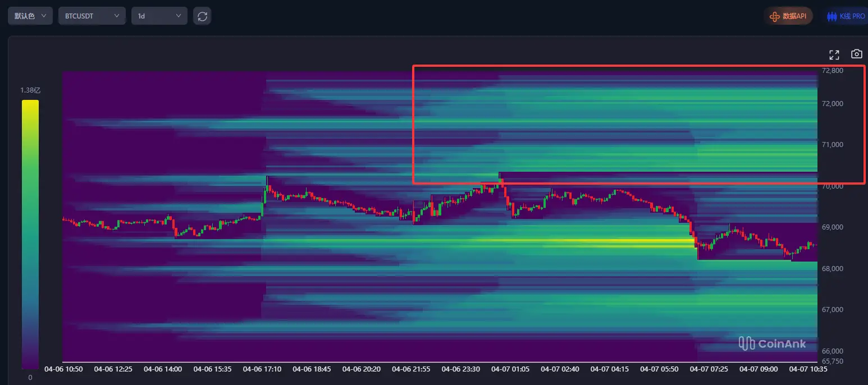Viewport: 868px width, 385px height.
Task: Click the 72,000 price axis label
Action: pyautogui.click(x=832, y=104)
